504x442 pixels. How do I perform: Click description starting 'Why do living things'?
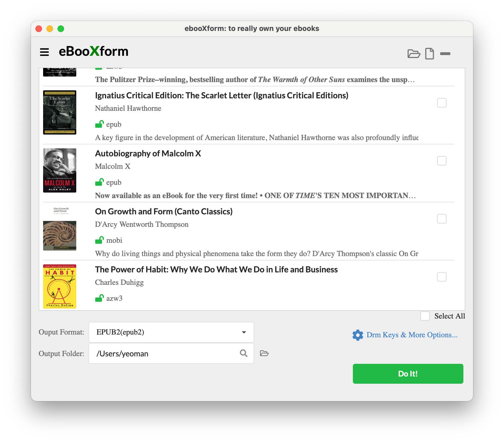(257, 254)
